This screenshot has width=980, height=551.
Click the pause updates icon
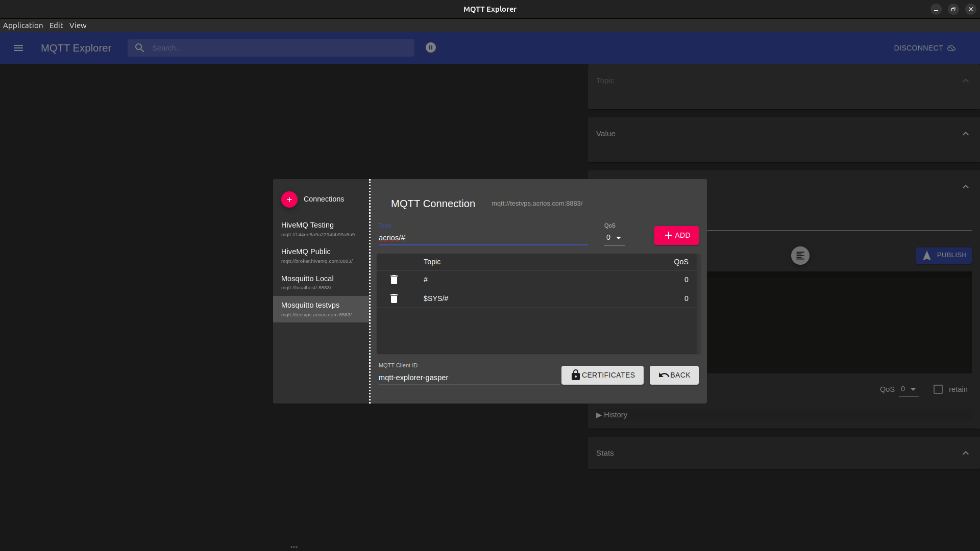pyautogui.click(x=431, y=47)
